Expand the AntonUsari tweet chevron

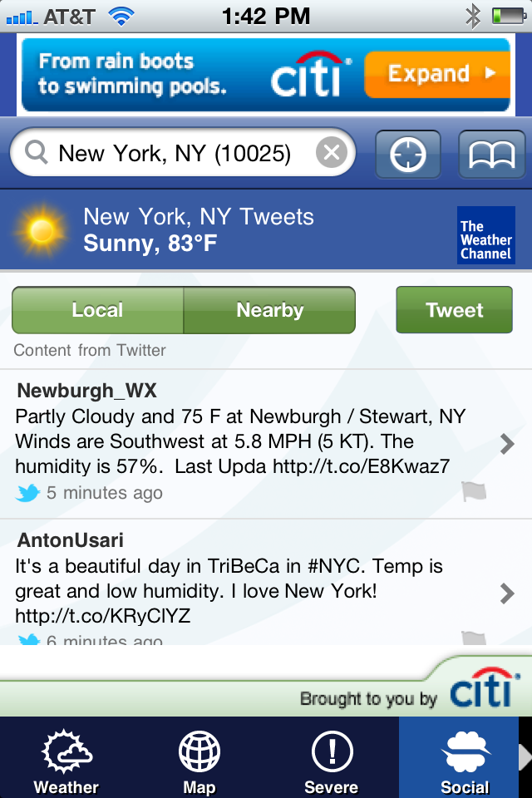tap(507, 593)
